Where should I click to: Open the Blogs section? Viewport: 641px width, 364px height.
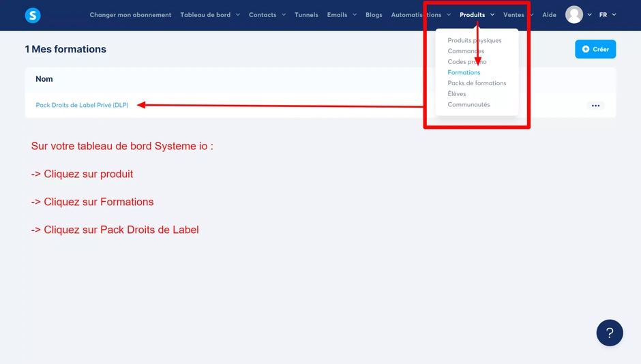click(x=374, y=15)
